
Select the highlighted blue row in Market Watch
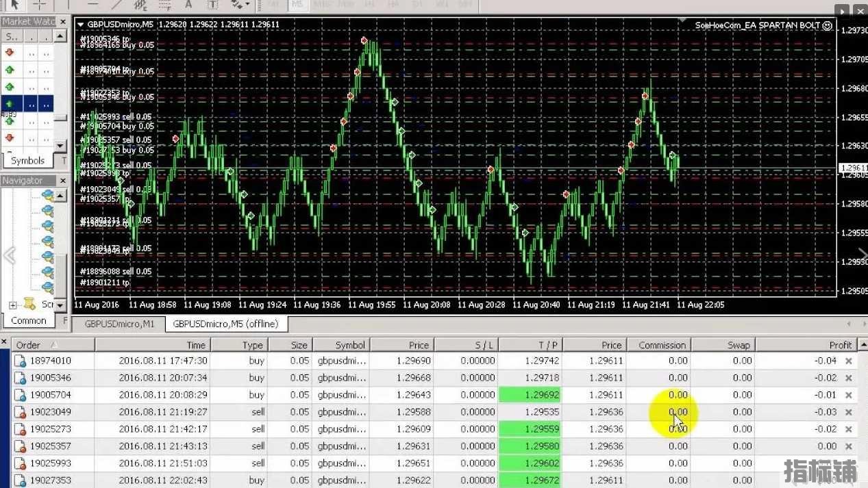click(x=28, y=104)
